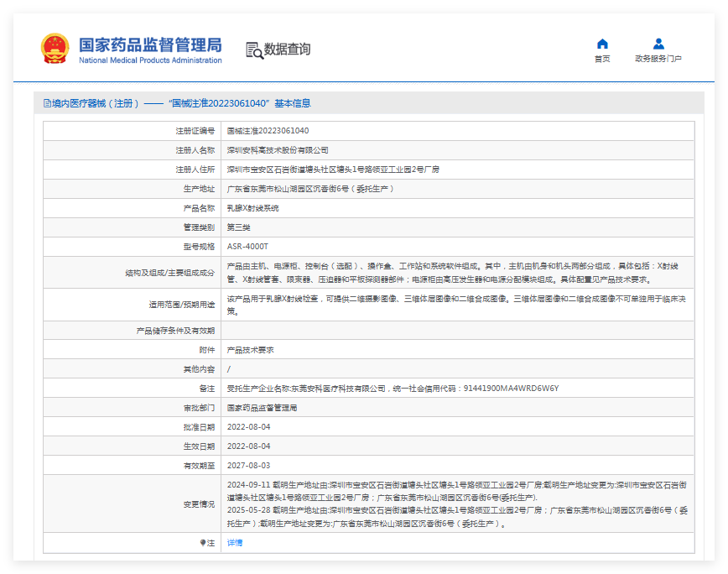Click the 2024-09-11 change record entry
Viewport: 728px width, 574px height.
[457, 491]
